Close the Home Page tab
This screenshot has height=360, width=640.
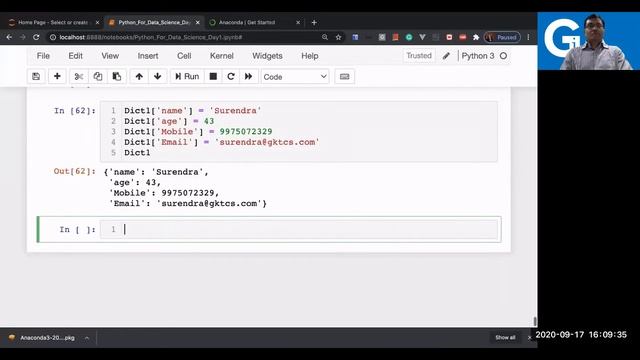coord(97,22)
